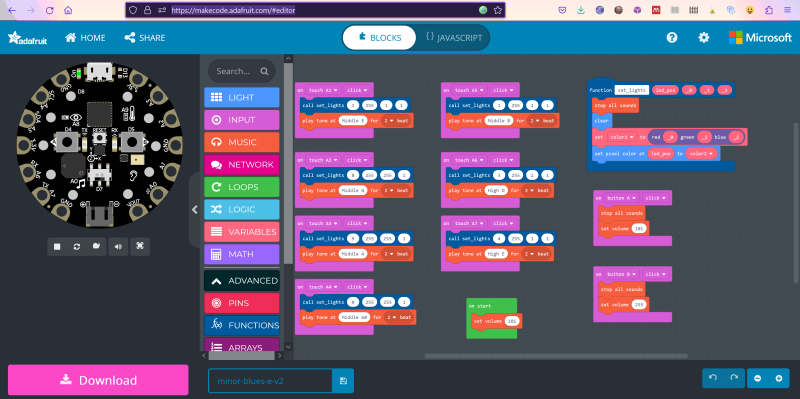Screen dimensions: 800x399
Task: Open the LOGIC block category
Action: [x=242, y=210]
